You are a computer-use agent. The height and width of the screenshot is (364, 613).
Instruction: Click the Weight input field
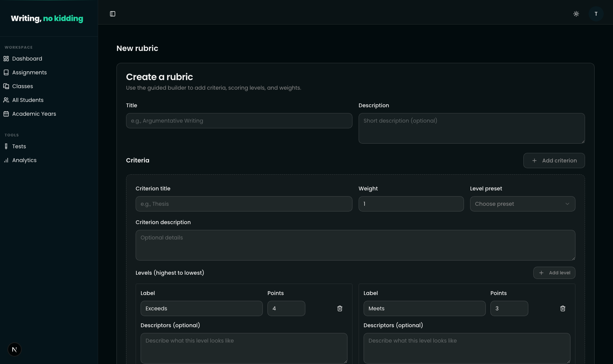coord(411,204)
